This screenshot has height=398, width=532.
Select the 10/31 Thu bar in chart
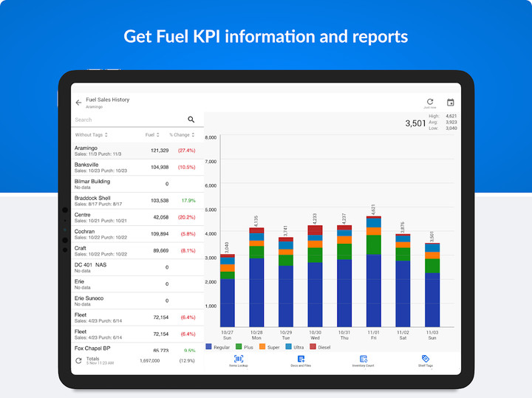click(344, 276)
